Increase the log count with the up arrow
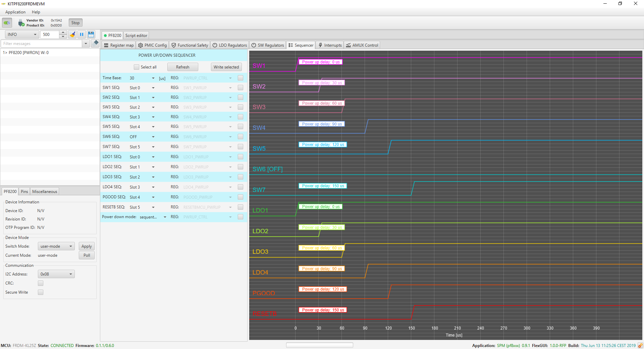This screenshot has width=644, height=349. [x=63, y=33]
